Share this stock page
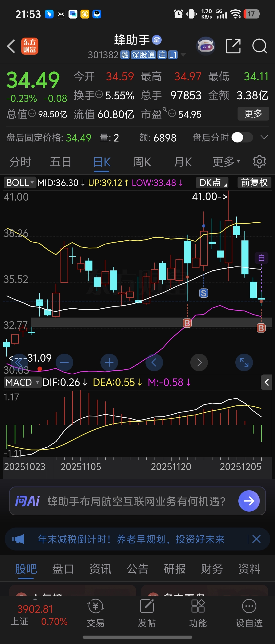Image resolution: width=275 pixels, height=644 pixels. pyautogui.click(x=233, y=46)
